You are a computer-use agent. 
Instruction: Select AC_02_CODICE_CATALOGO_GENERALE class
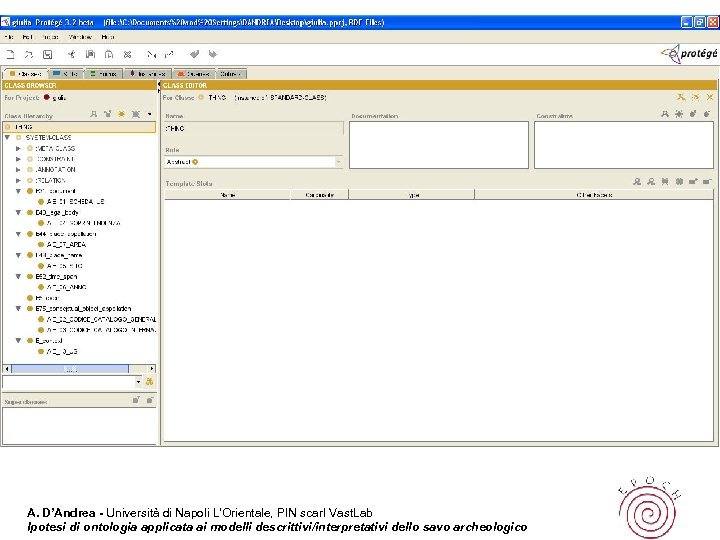(101, 319)
